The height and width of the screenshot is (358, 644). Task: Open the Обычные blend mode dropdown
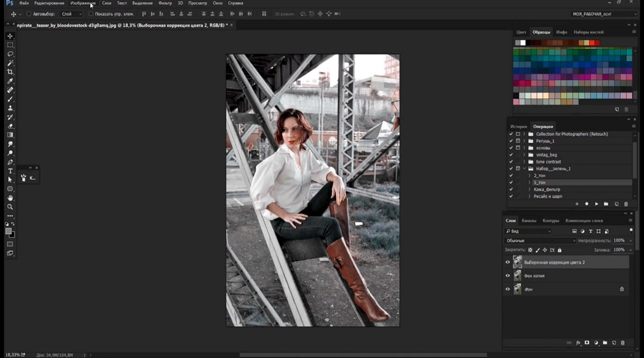coord(540,240)
